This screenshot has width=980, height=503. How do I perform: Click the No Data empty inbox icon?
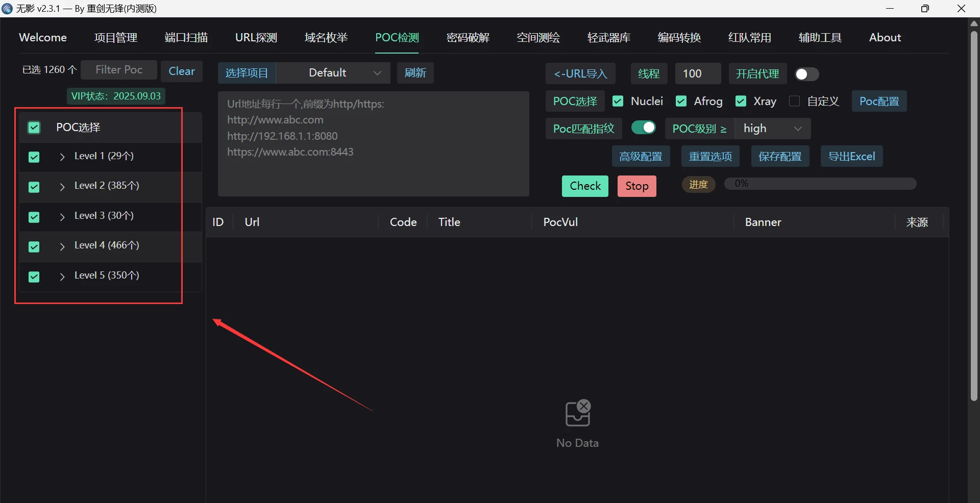pos(577,413)
